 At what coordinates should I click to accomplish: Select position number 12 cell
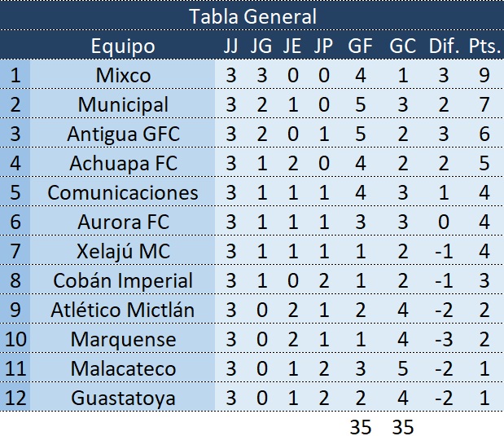15,398
